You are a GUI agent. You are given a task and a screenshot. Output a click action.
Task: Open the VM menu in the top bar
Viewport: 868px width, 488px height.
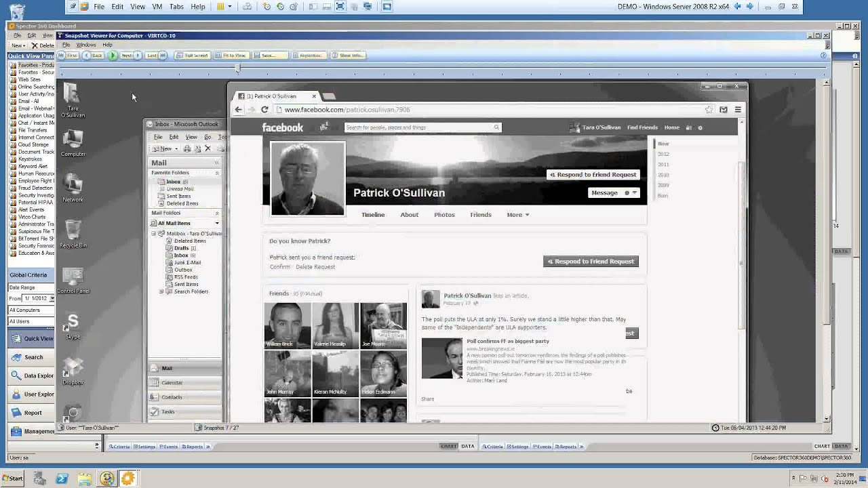157,6
